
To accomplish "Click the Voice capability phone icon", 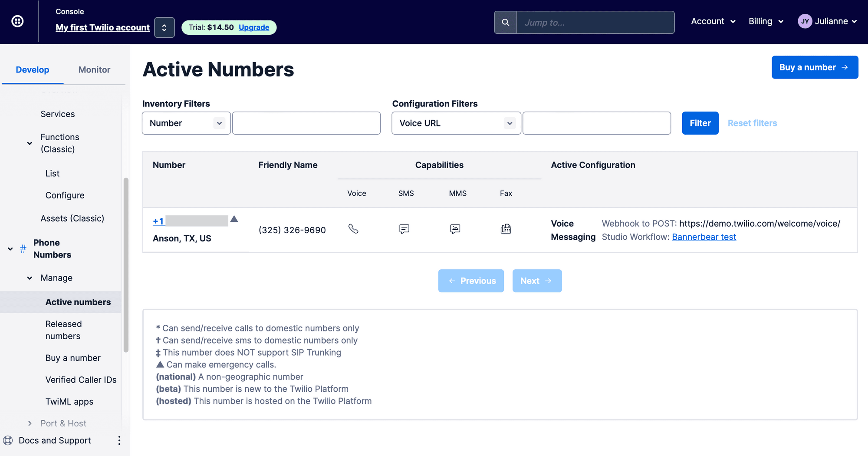I will 354,229.
